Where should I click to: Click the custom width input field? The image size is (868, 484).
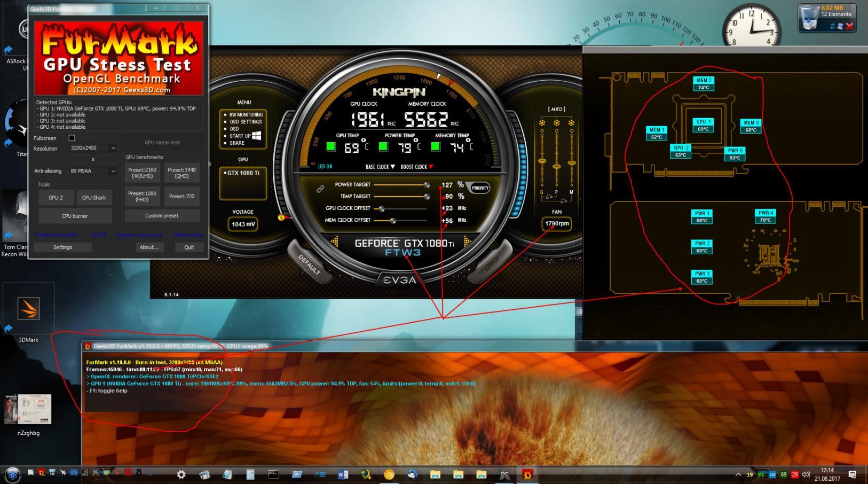pyautogui.click(x=78, y=159)
